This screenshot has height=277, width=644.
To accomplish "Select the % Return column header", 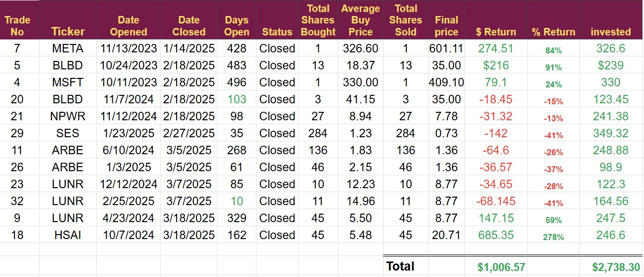I will pos(553,32).
